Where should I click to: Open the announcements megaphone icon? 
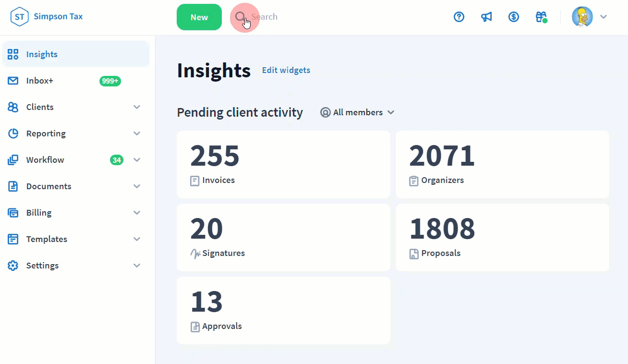[486, 17]
